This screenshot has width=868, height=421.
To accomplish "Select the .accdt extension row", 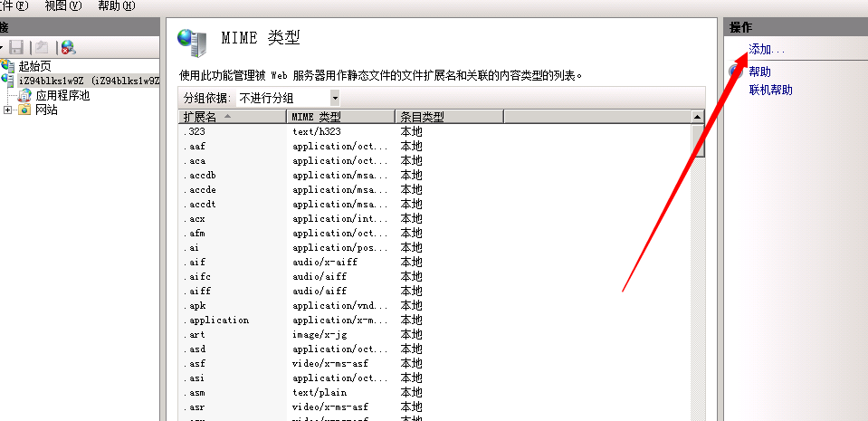I will [x=434, y=204].
